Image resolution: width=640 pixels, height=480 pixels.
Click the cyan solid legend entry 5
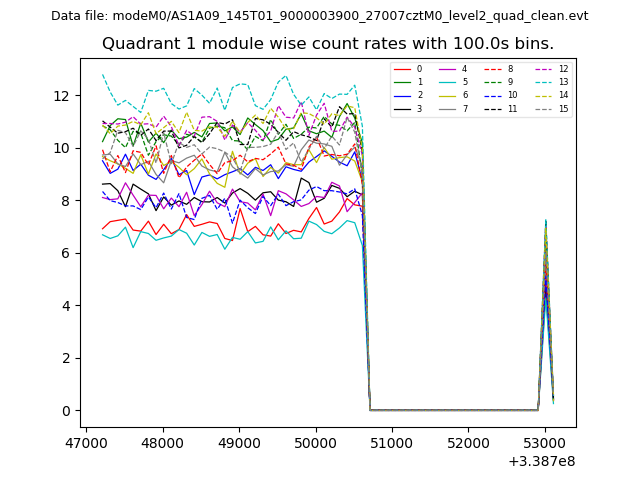coord(456,82)
